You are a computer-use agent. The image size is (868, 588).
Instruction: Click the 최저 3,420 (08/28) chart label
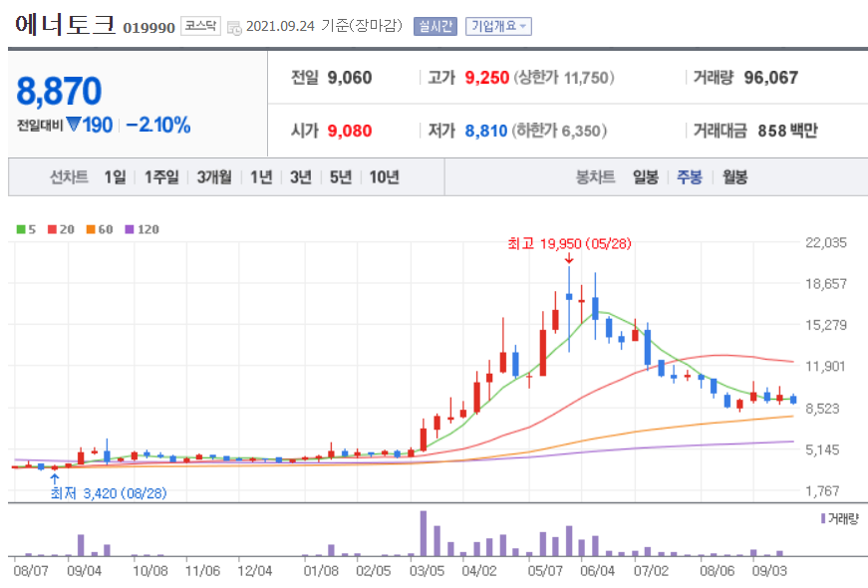pos(109,492)
